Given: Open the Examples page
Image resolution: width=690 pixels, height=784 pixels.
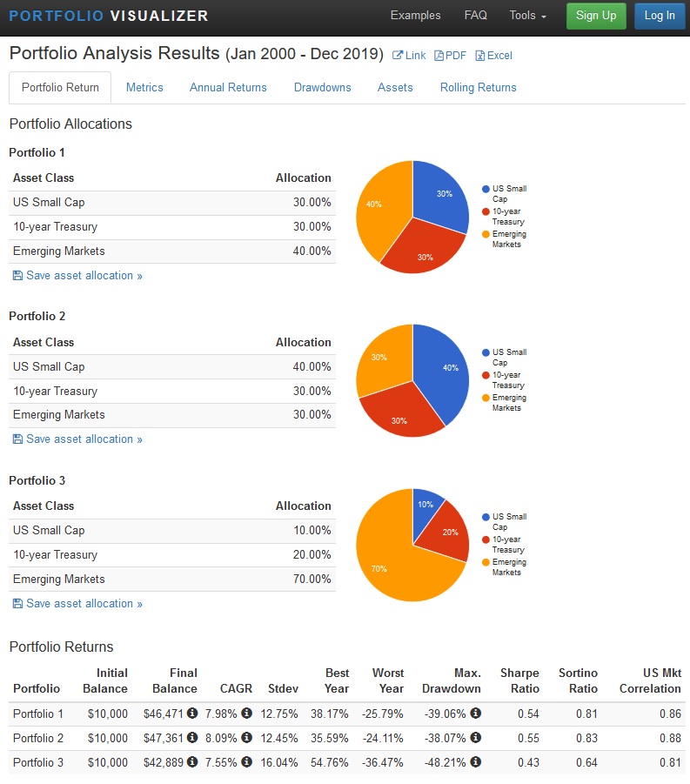Looking at the screenshot, I should click(x=416, y=16).
